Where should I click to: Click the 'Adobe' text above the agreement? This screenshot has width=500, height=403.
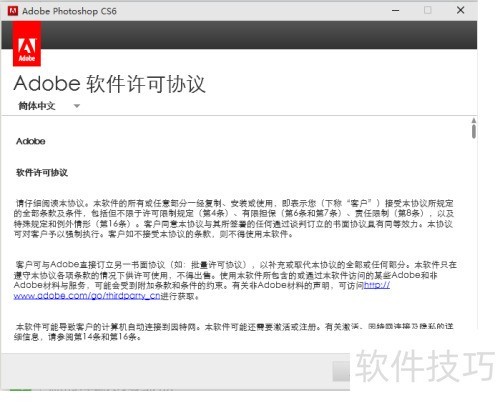[31, 141]
